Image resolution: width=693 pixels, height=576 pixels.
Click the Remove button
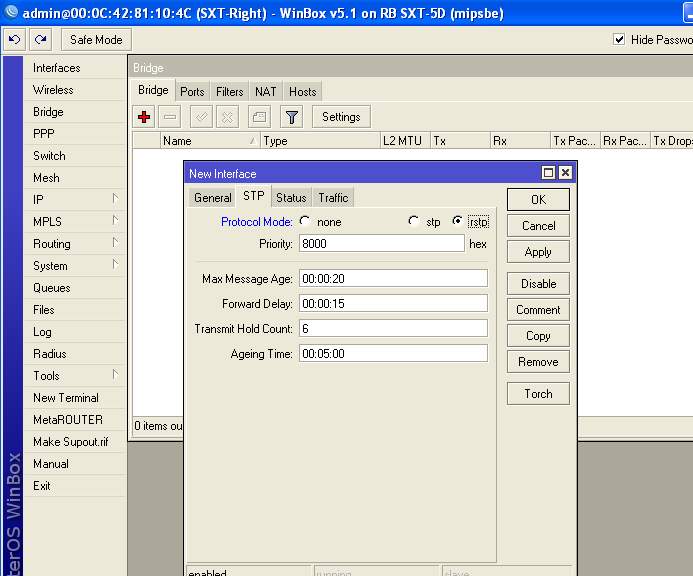(538, 362)
